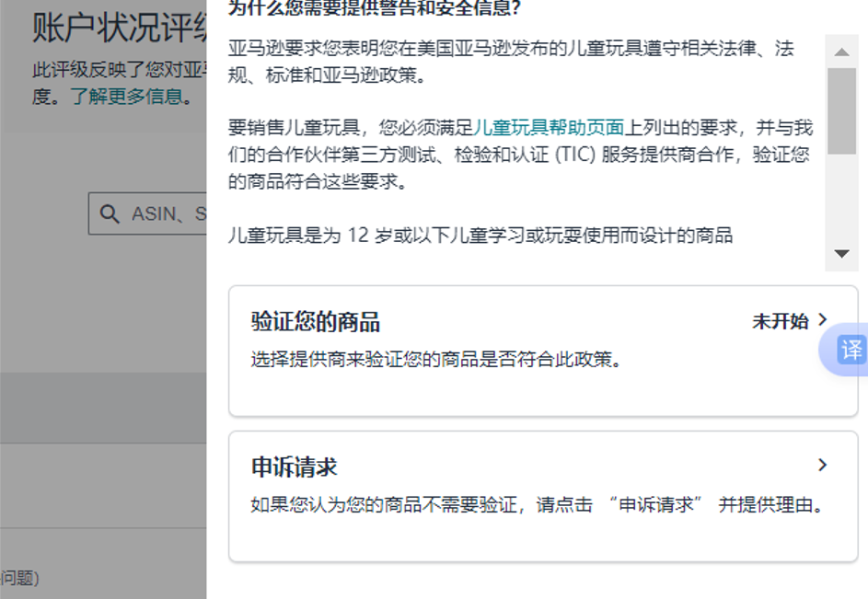
Task: Click the 如果您认为您的商品不需要验证 description text
Action: click(x=537, y=505)
